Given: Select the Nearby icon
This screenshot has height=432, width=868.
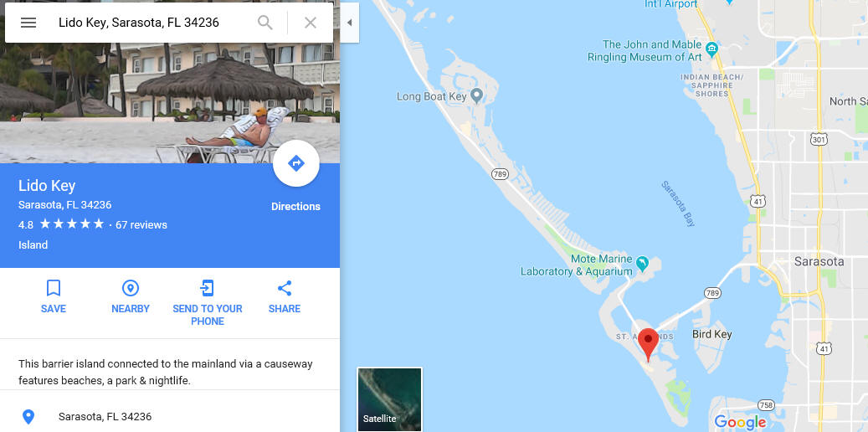Looking at the screenshot, I should pyautogui.click(x=130, y=297).
